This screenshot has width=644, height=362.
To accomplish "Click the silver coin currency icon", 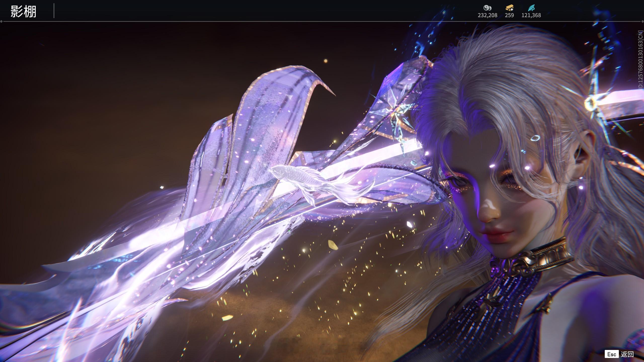I will pos(487,8).
